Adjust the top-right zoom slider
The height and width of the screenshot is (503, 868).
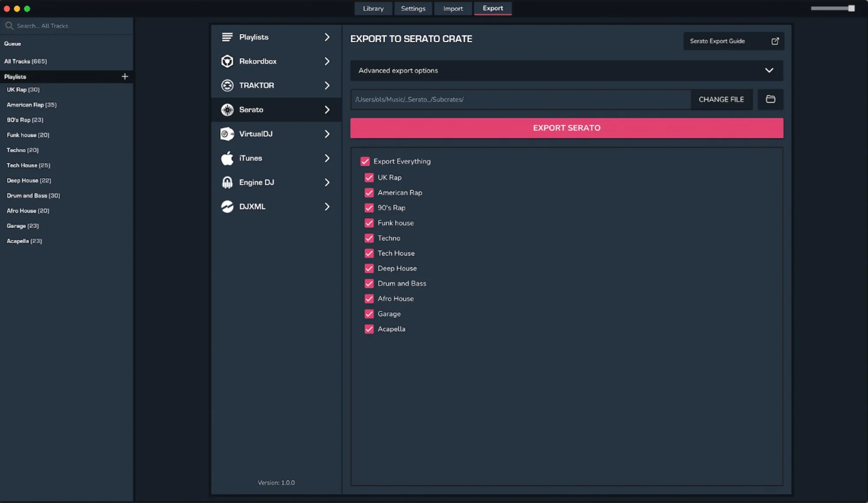pyautogui.click(x=851, y=8)
